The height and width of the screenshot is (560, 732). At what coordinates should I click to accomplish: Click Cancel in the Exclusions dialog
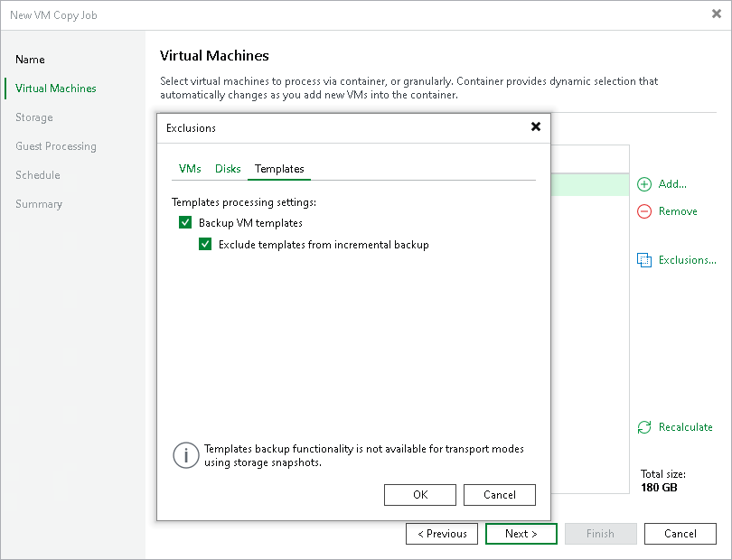point(500,495)
